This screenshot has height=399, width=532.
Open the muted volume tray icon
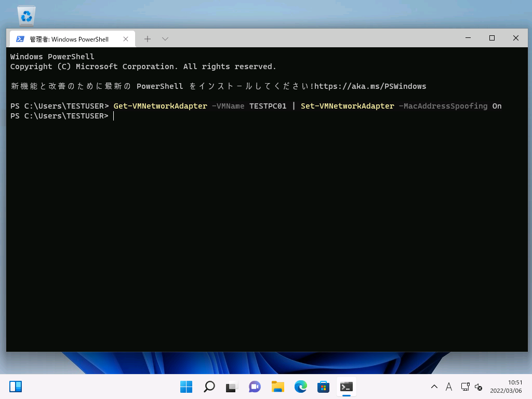(478, 387)
